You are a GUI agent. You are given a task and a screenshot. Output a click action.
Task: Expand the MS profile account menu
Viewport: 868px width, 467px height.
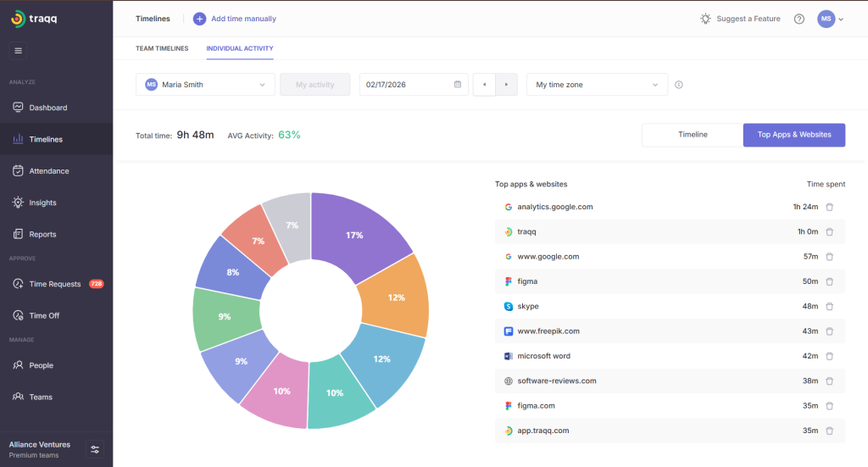(x=831, y=19)
